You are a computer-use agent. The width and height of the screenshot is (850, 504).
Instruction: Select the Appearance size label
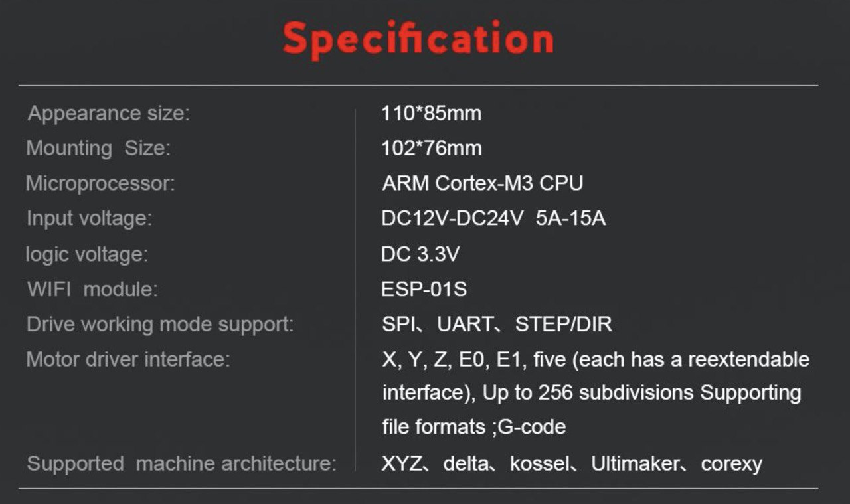click(109, 114)
